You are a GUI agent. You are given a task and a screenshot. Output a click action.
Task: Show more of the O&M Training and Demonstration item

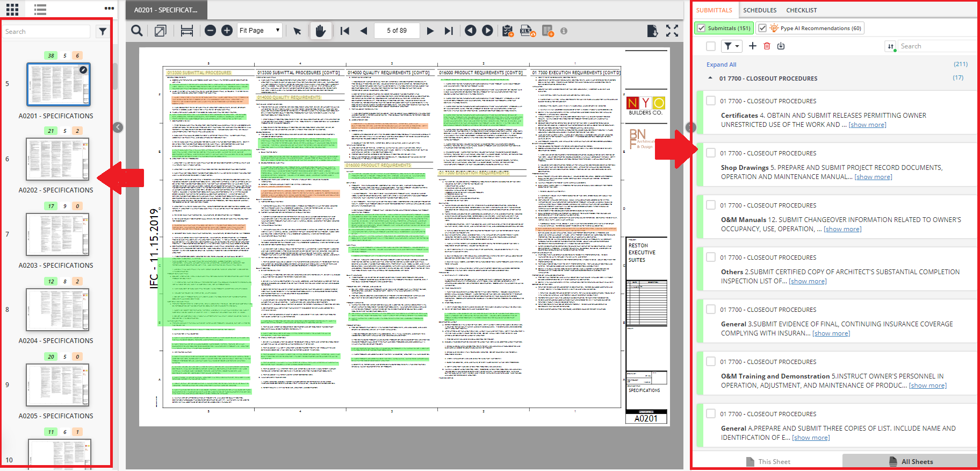(x=928, y=386)
